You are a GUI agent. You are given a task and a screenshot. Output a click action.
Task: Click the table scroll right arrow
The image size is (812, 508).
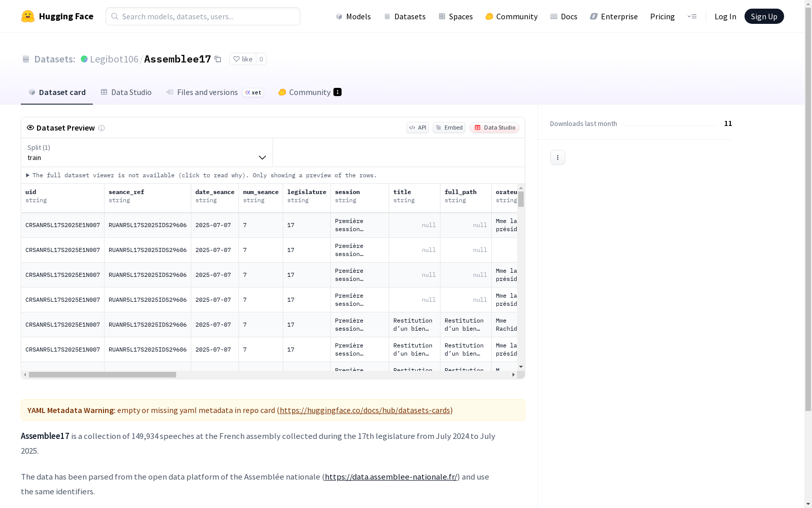(513, 374)
